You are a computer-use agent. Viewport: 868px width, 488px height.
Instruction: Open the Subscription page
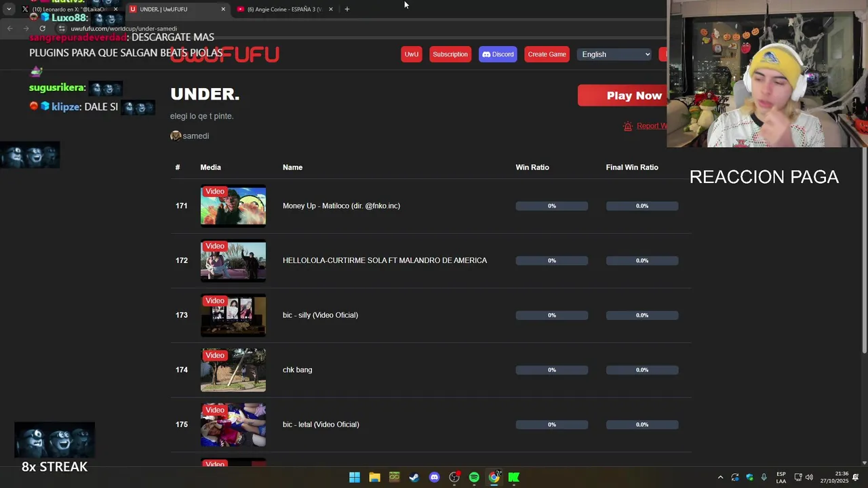point(450,54)
